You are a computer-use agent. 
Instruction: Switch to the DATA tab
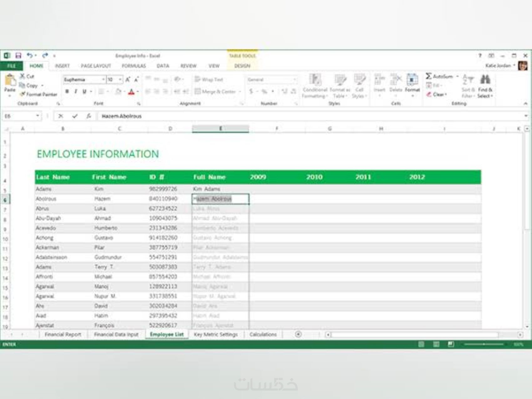pyautogui.click(x=163, y=66)
